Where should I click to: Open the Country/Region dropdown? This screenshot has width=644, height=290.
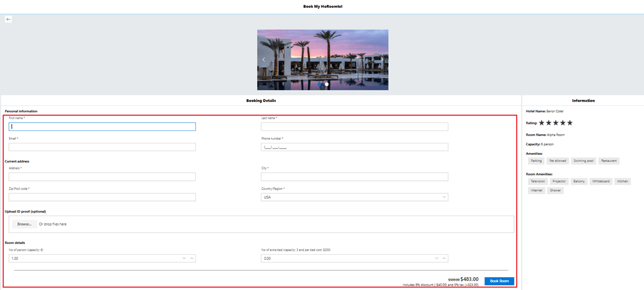pos(354,197)
